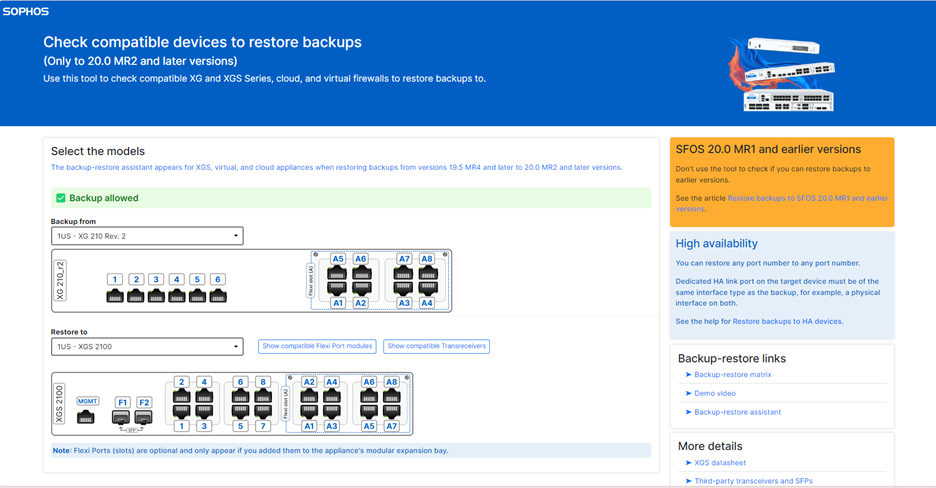Select port A8 on XGS 2100 Flexi slot

(392, 397)
